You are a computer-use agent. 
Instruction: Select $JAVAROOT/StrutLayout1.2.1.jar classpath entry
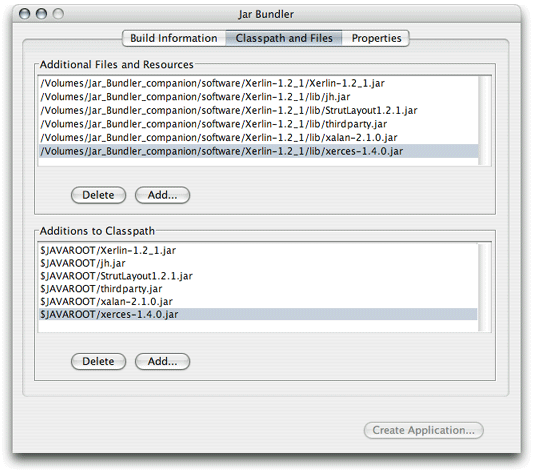258,276
